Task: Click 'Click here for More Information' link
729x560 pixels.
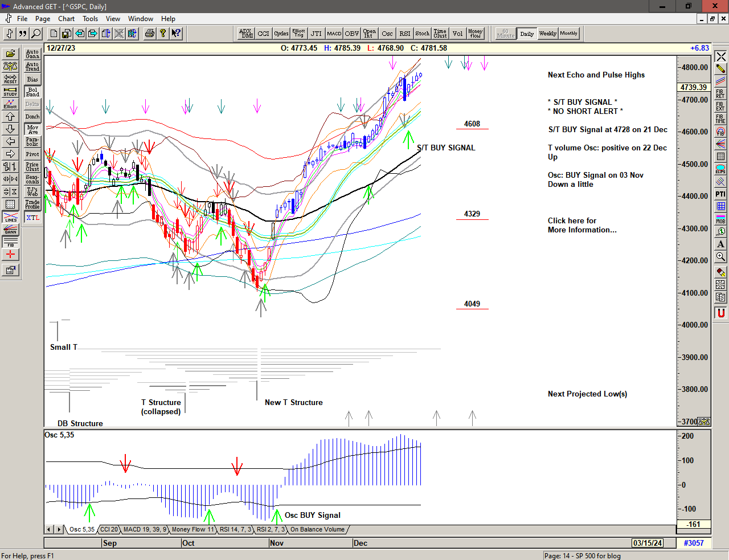Action: click(x=581, y=225)
